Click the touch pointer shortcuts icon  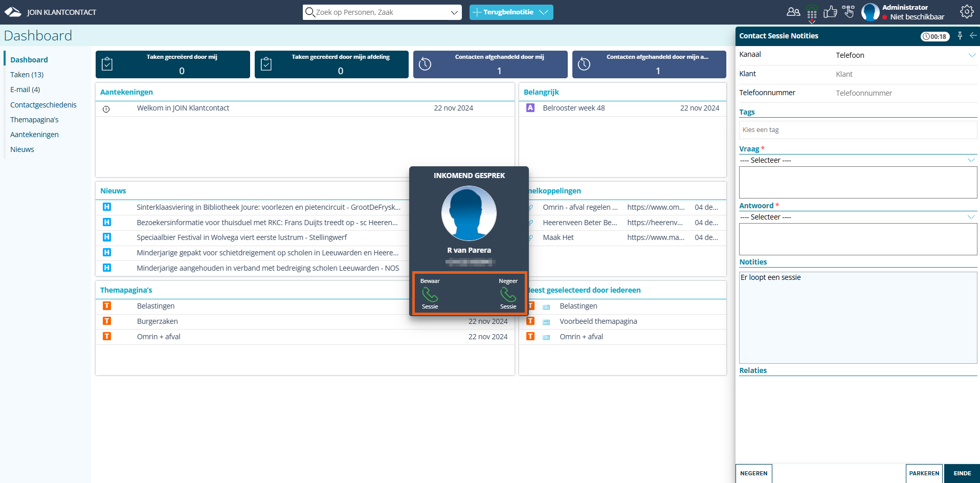[x=849, y=12]
